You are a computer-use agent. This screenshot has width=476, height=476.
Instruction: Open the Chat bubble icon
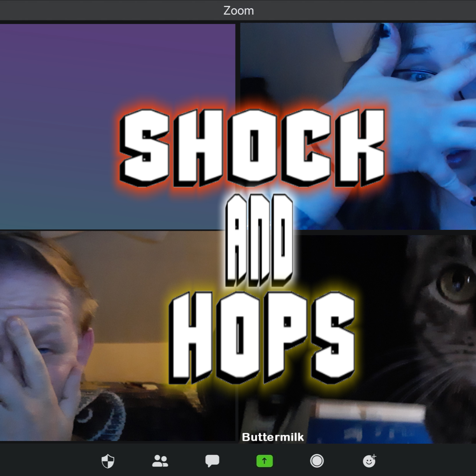(x=212, y=461)
